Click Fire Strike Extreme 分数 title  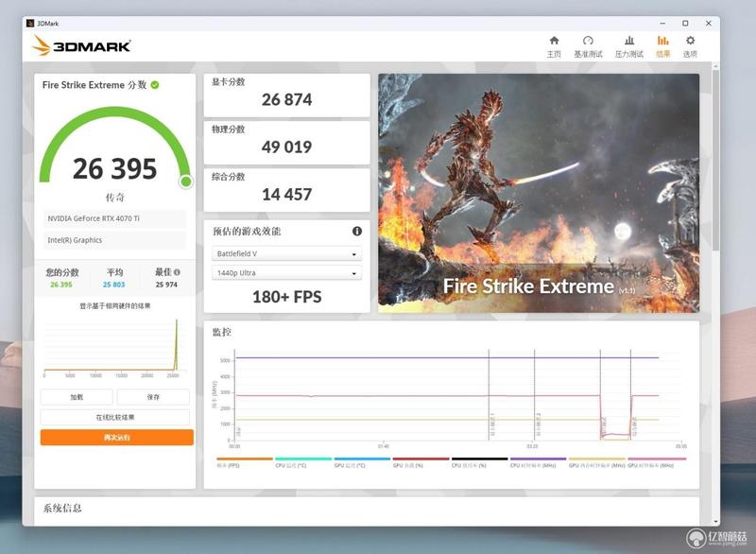[x=94, y=85]
